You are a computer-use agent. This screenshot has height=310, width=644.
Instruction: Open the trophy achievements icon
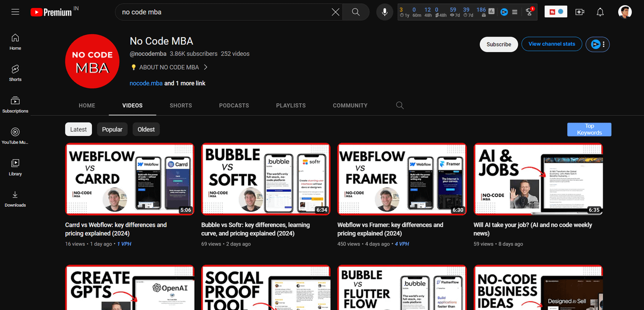pyautogui.click(x=530, y=12)
